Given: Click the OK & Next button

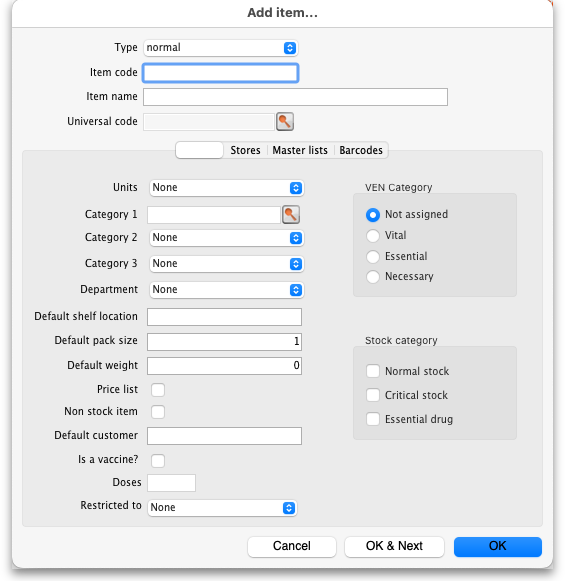Looking at the screenshot, I should pos(394,546).
